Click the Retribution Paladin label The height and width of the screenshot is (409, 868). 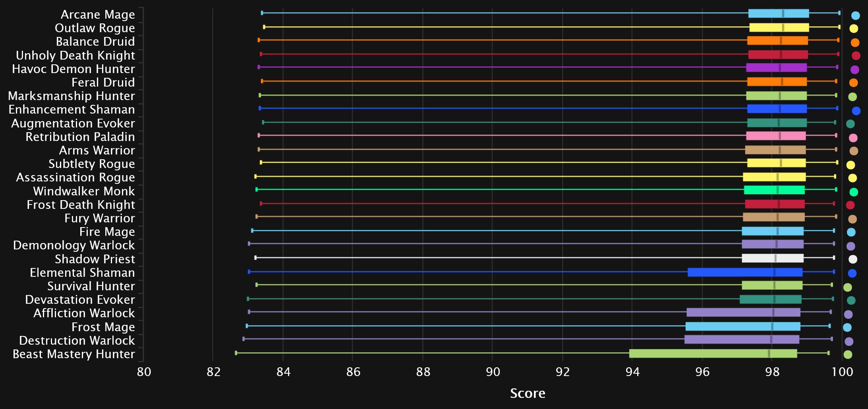[x=80, y=137]
